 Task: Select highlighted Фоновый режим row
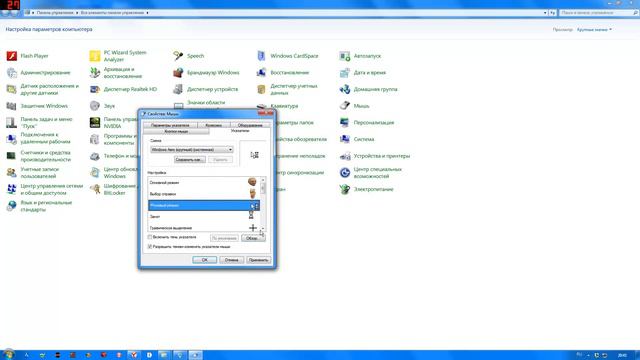coord(203,205)
